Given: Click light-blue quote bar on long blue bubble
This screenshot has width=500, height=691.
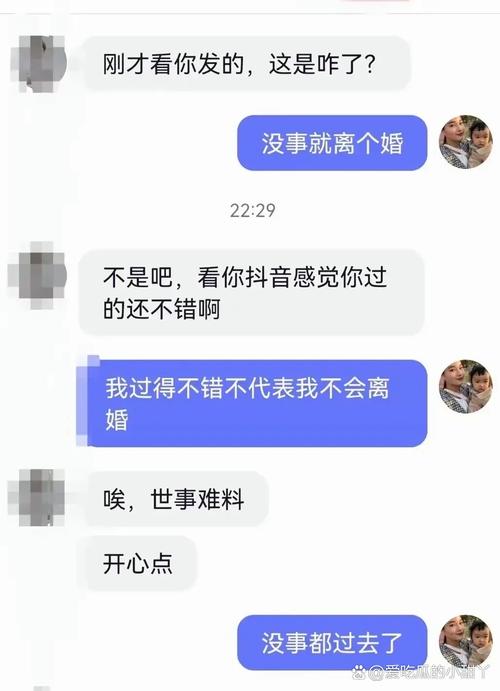Looking at the screenshot, I should (82, 401).
